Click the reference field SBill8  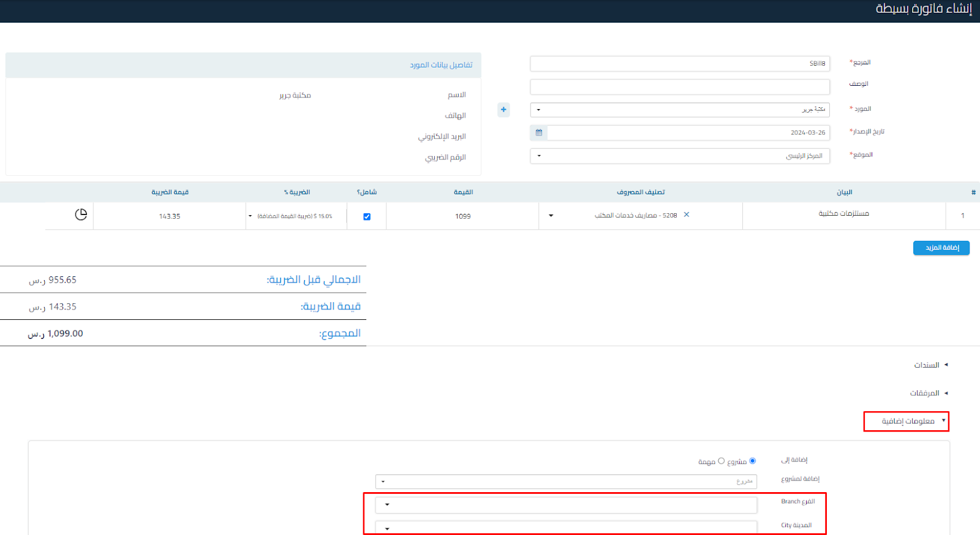click(x=680, y=64)
